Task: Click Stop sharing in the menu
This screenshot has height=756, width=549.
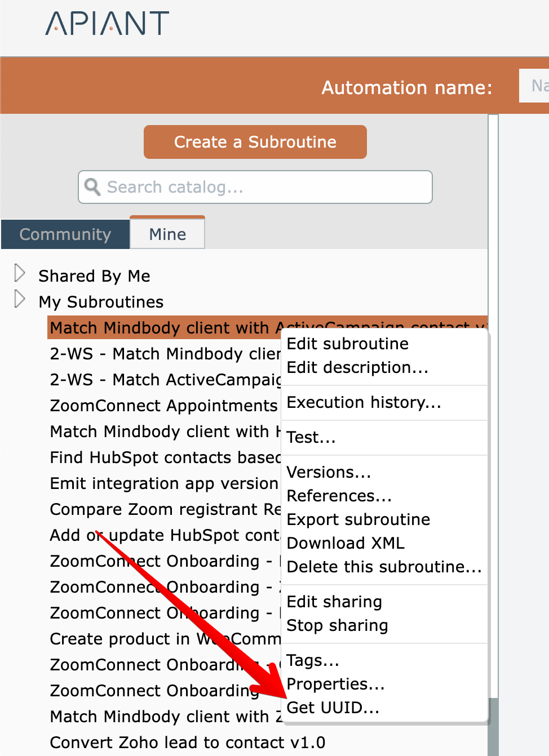Action: [337, 625]
